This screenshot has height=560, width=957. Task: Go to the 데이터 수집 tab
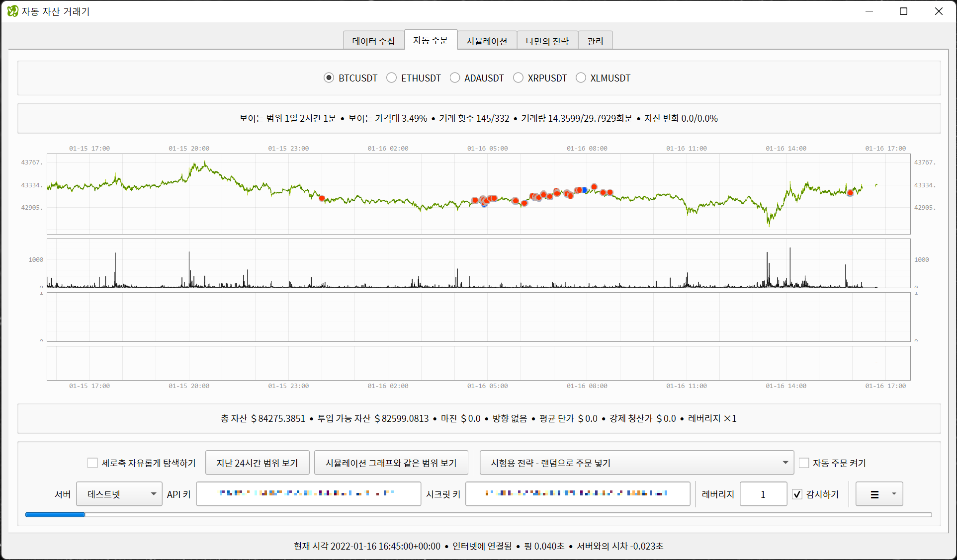click(373, 41)
